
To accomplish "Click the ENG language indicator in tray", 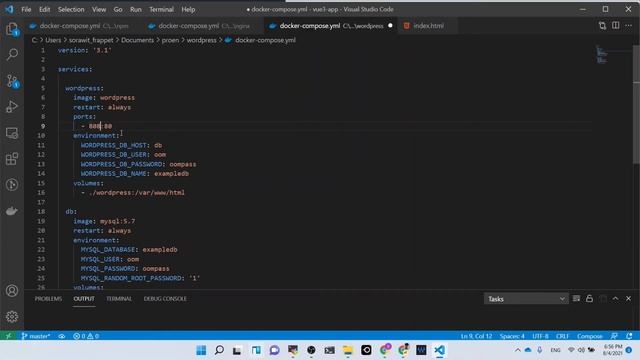I will tap(555, 350).
